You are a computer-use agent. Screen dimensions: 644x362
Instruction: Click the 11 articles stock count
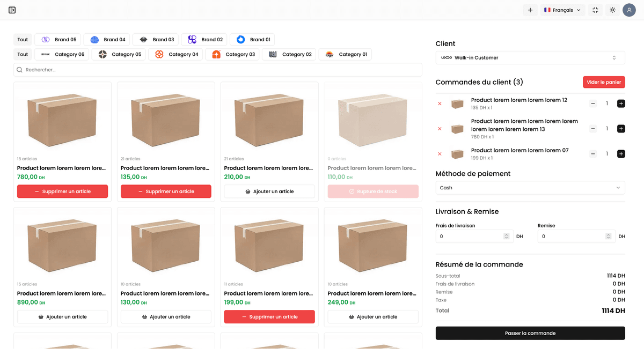click(233, 284)
